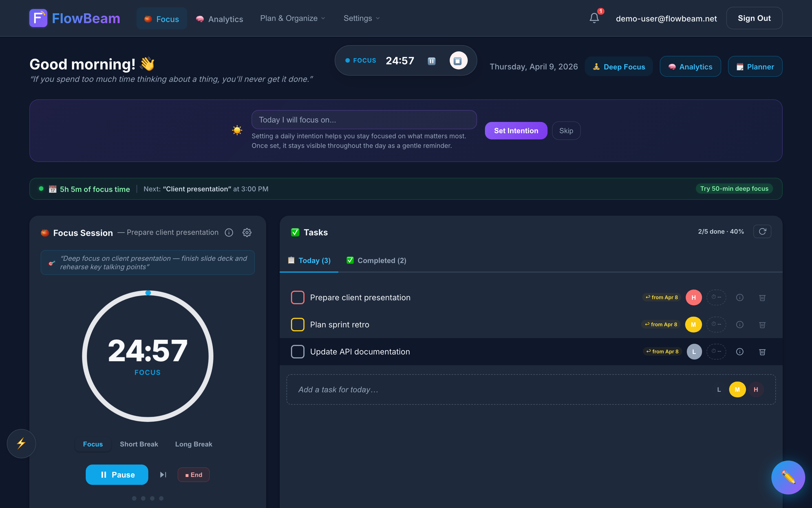Switch timer mode to Short Break
This screenshot has height=508, width=812.
(139, 444)
